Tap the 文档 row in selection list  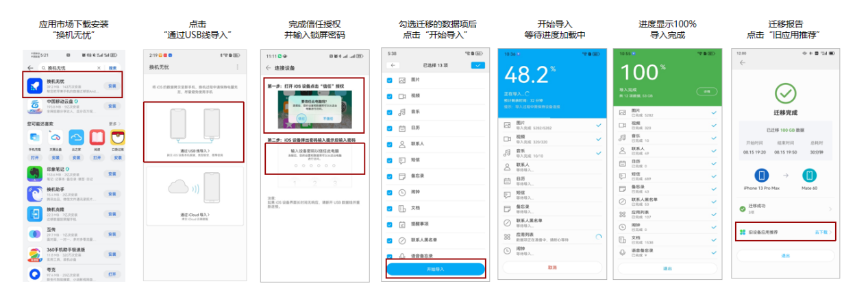436,208
